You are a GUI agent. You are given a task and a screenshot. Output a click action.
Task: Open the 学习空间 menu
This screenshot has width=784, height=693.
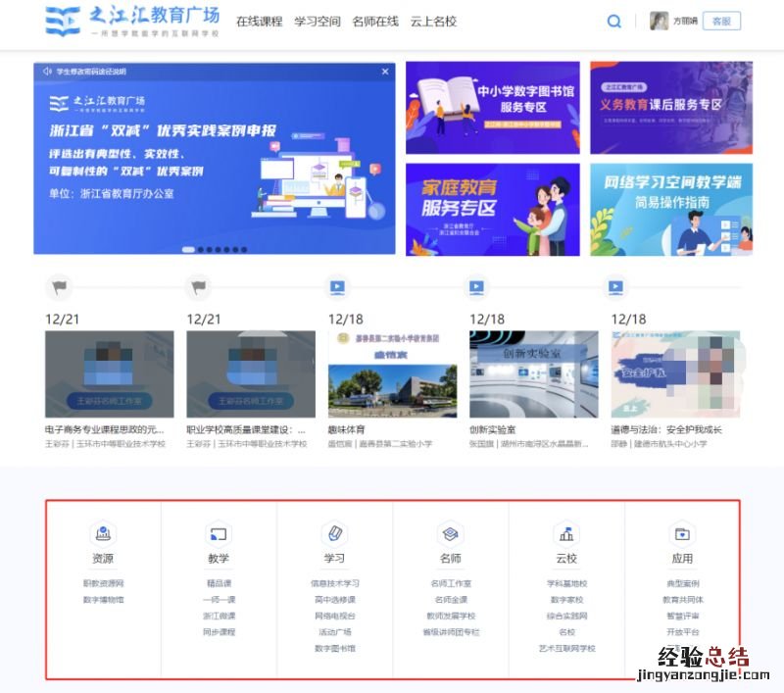click(317, 22)
